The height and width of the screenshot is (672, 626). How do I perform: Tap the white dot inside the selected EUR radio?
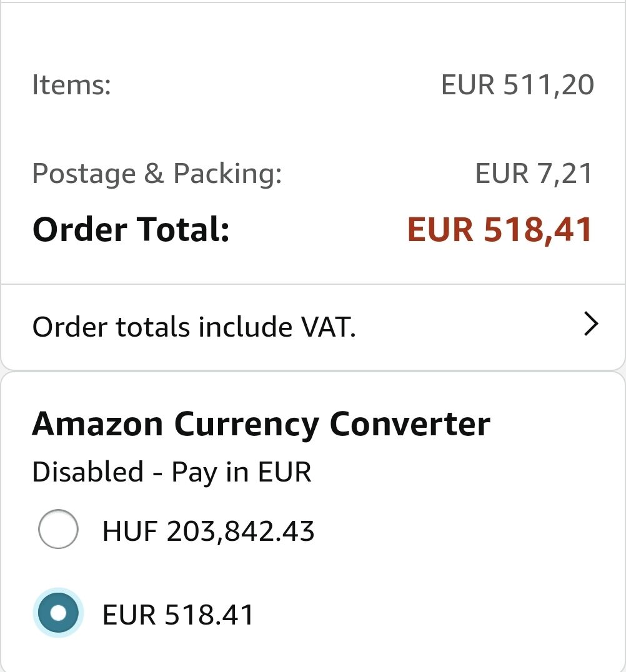pyautogui.click(x=58, y=613)
